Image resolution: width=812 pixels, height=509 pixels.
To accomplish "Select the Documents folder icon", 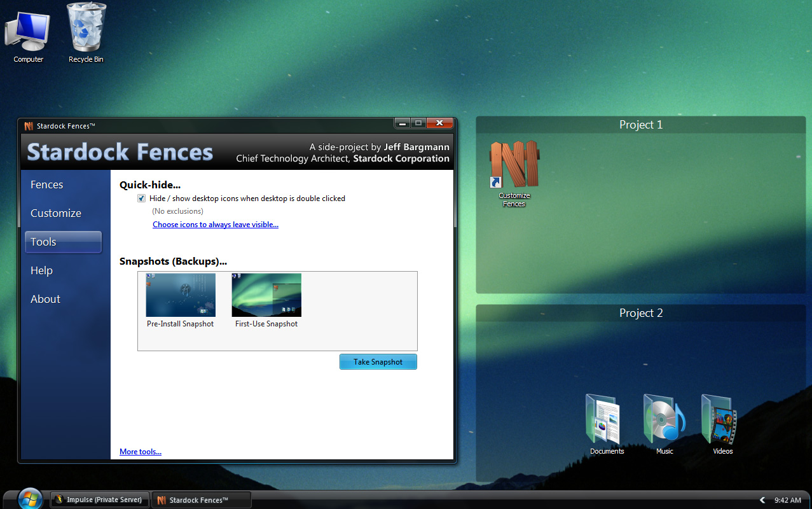I will click(x=607, y=424).
